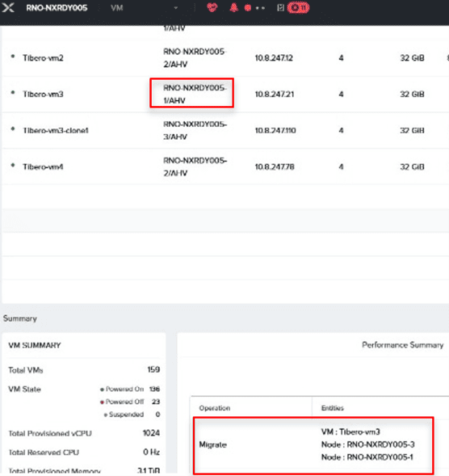Click entity Node : RNO-NXRDY005-1
This screenshot has height=476, width=449.
pos(367,457)
